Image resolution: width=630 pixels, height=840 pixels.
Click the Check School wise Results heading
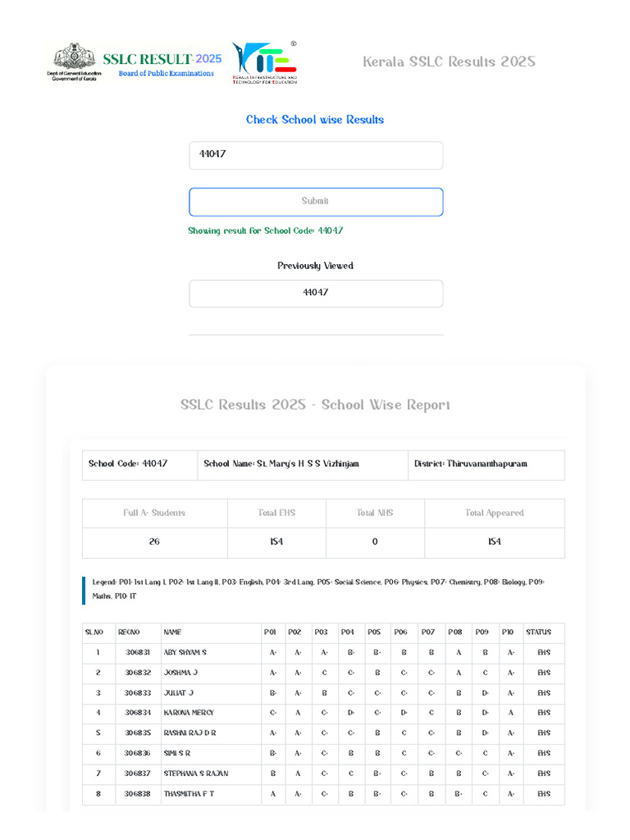pyautogui.click(x=315, y=120)
